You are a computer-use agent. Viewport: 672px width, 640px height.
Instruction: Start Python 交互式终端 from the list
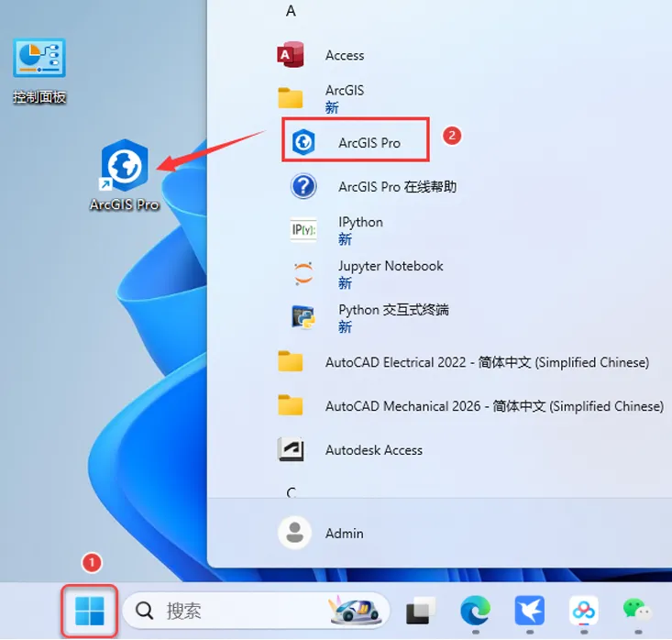click(x=369, y=318)
